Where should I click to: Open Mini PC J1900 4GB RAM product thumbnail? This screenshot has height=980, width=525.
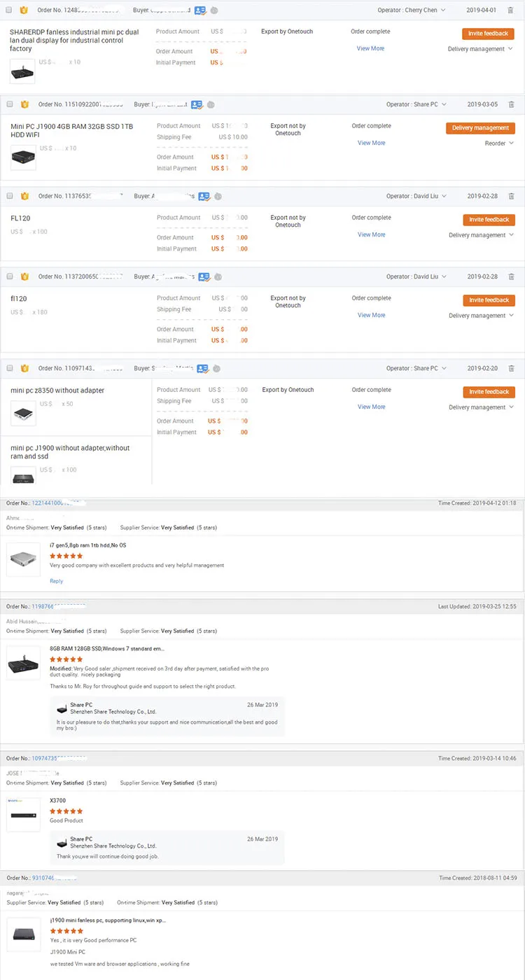click(x=23, y=157)
